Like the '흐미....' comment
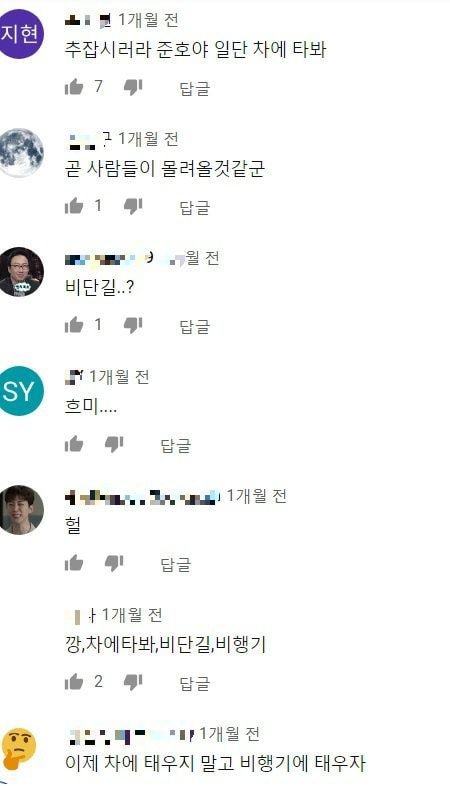 click(74, 444)
